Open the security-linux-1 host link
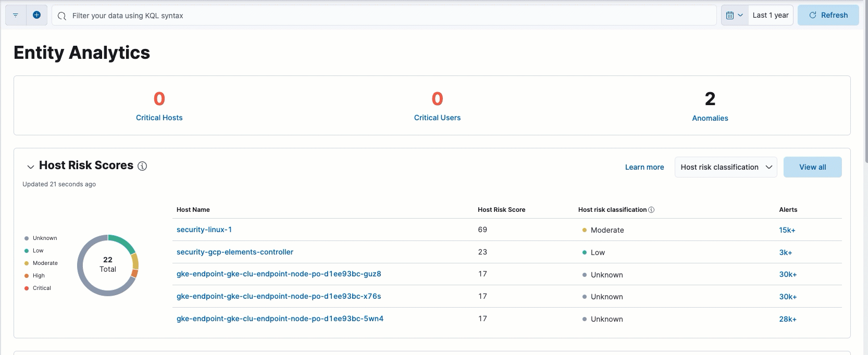The width and height of the screenshot is (868, 355). pos(204,230)
